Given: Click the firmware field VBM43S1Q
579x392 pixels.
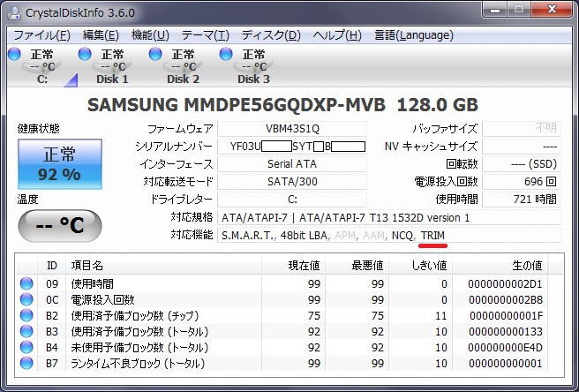Looking at the screenshot, I should (292, 129).
